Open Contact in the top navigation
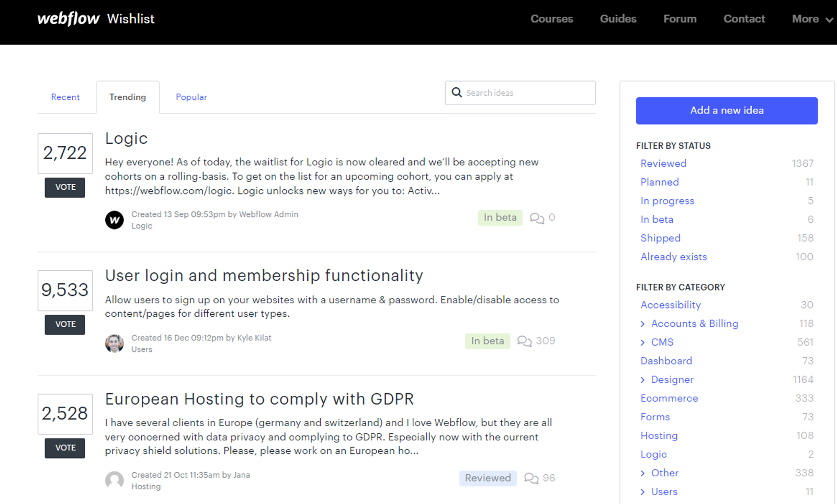 coord(744,19)
